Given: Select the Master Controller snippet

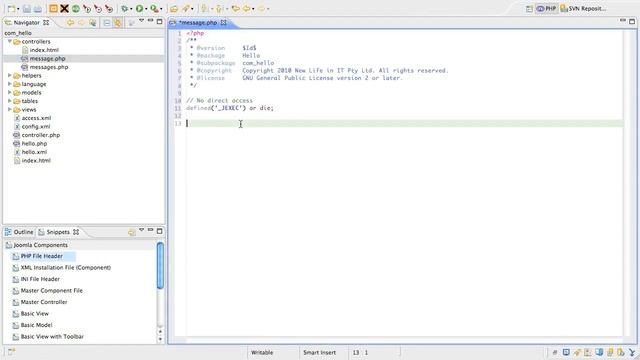Looking at the screenshot, I should click(x=44, y=302).
